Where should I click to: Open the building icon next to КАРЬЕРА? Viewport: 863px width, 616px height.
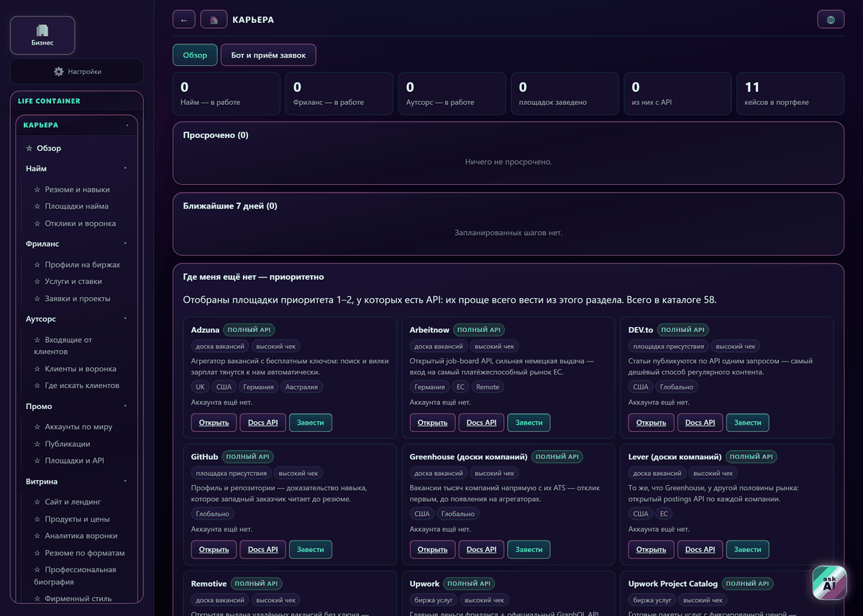click(214, 19)
